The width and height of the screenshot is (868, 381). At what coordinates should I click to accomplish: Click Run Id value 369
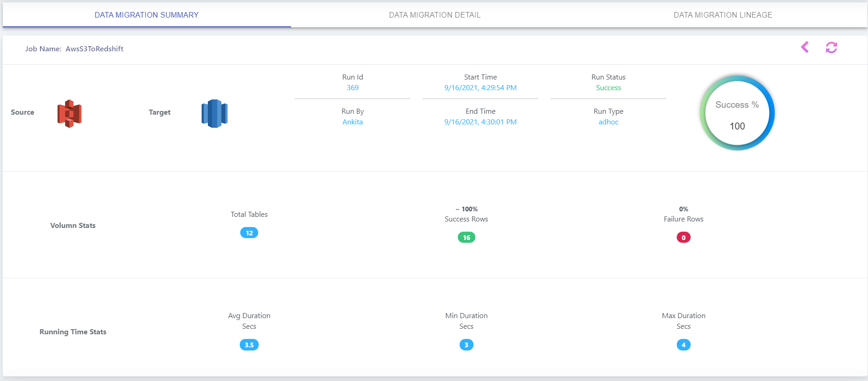click(x=352, y=88)
